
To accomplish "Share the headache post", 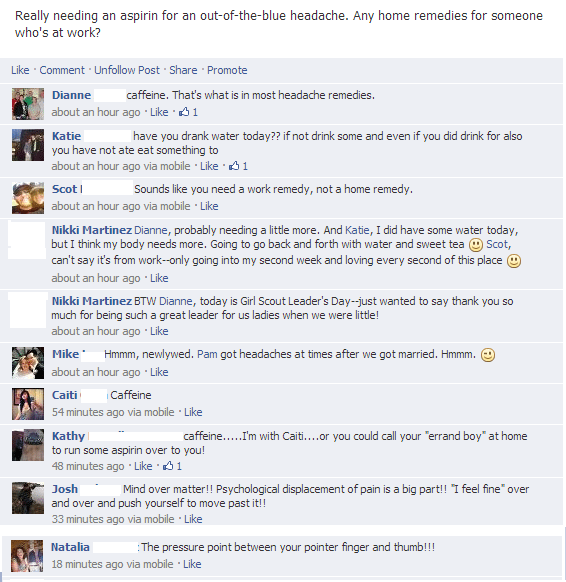I will tap(183, 70).
